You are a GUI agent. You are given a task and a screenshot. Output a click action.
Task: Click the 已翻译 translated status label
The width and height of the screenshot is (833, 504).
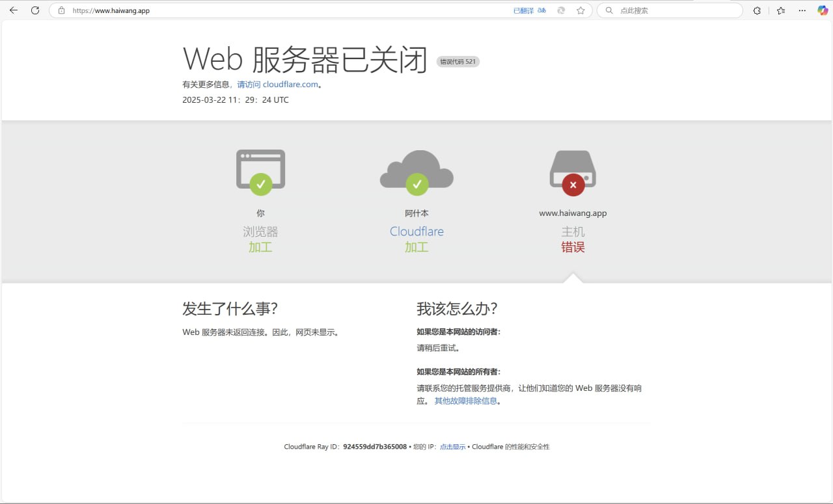coord(523,10)
